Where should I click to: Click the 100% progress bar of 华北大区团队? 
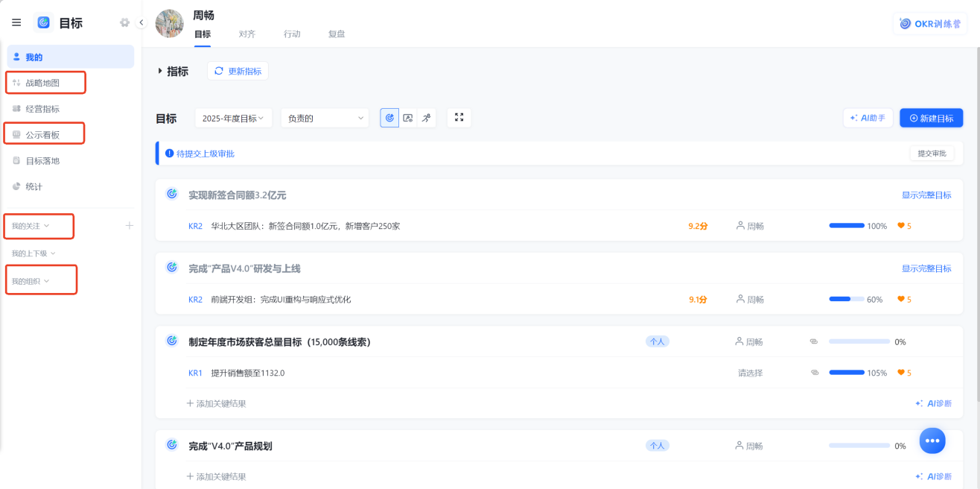tap(847, 225)
